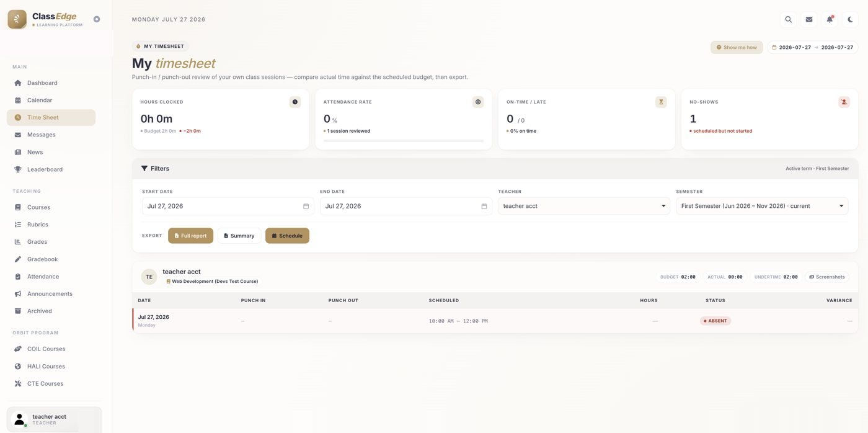The image size is (868, 433).
Task: Click the Start Date input field
Action: (228, 206)
